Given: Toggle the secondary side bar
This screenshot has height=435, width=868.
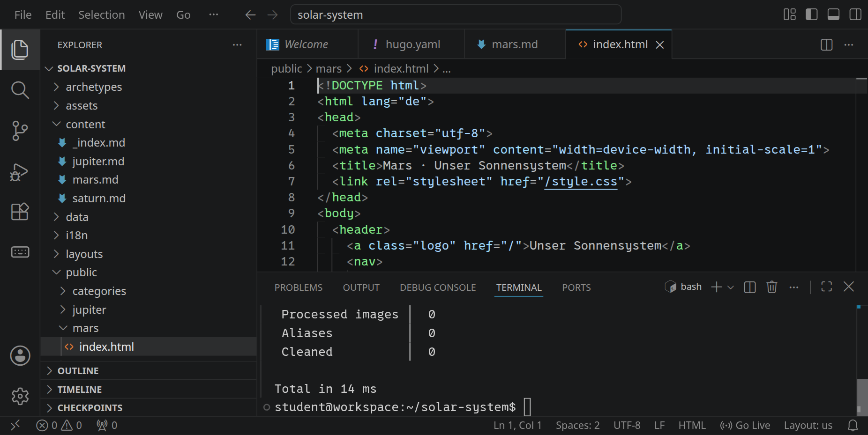Looking at the screenshot, I should coord(855,15).
